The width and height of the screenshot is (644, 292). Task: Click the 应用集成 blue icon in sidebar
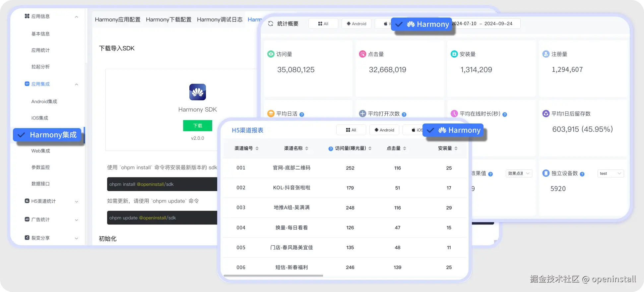(27, 84)
